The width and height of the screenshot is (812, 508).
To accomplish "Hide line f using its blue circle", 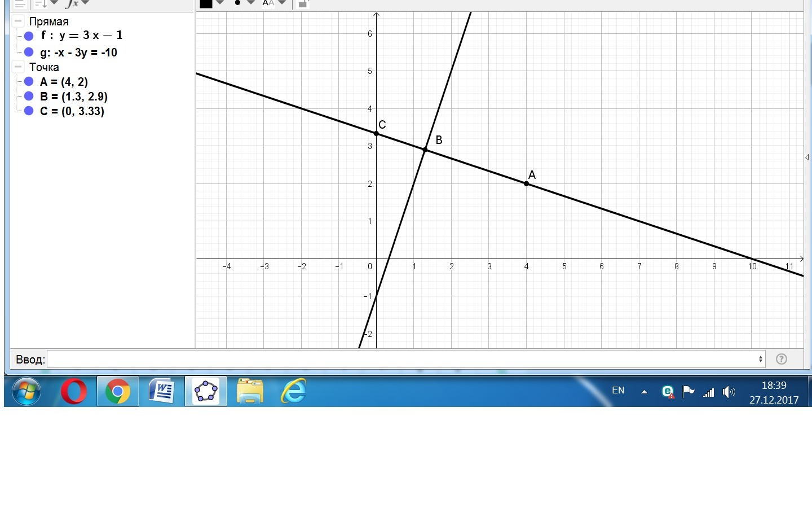I will point(29,36).
